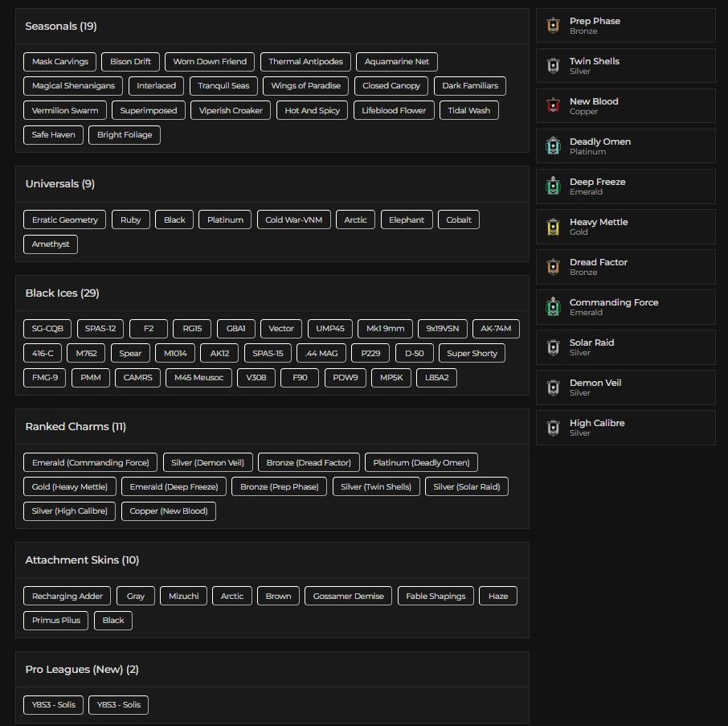Click the Universals (9) section heading
Image resolution: width=728 pixels, height=726 pixels.
coord(60,184)
